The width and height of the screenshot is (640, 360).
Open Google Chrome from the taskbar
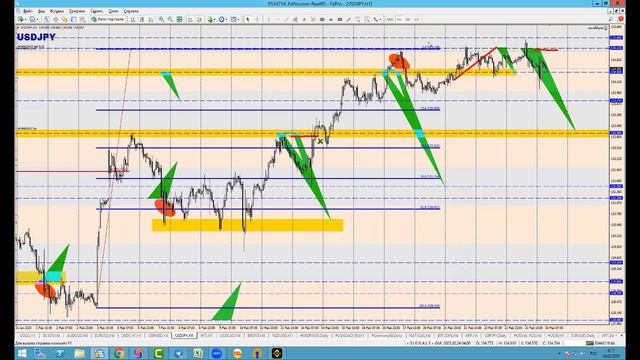click(x=119, y=353)
